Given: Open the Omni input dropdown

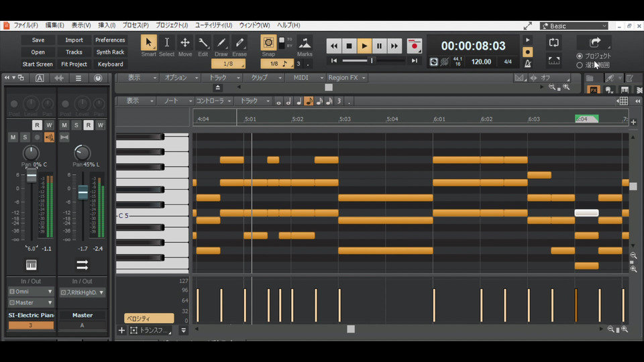Looking at the screenshot, I should click(x=31, y=292).
